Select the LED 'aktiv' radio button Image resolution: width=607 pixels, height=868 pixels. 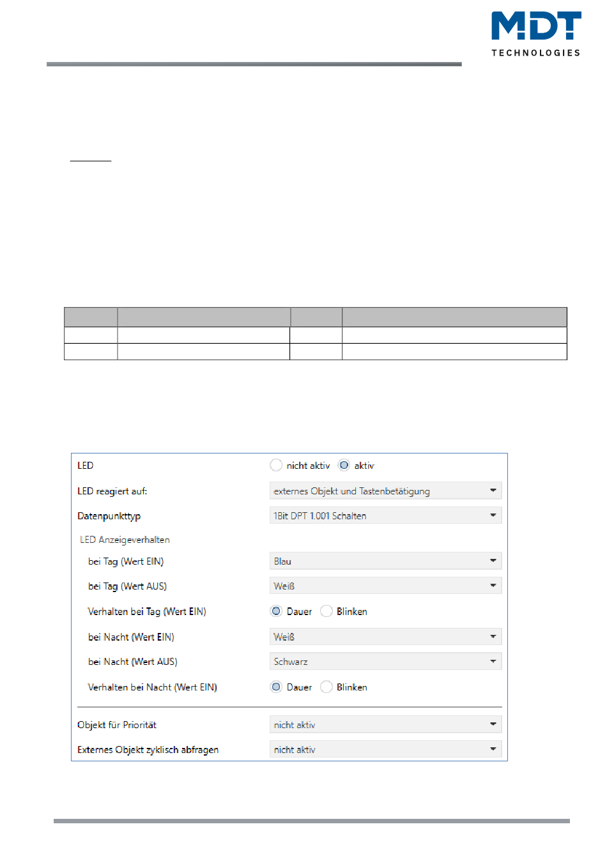tap(344, 465)
